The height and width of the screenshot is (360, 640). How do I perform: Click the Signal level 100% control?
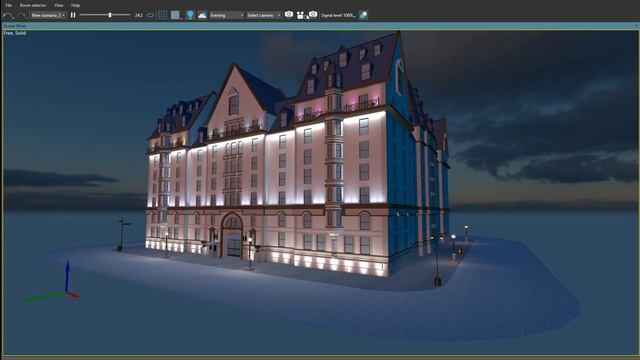338,16
